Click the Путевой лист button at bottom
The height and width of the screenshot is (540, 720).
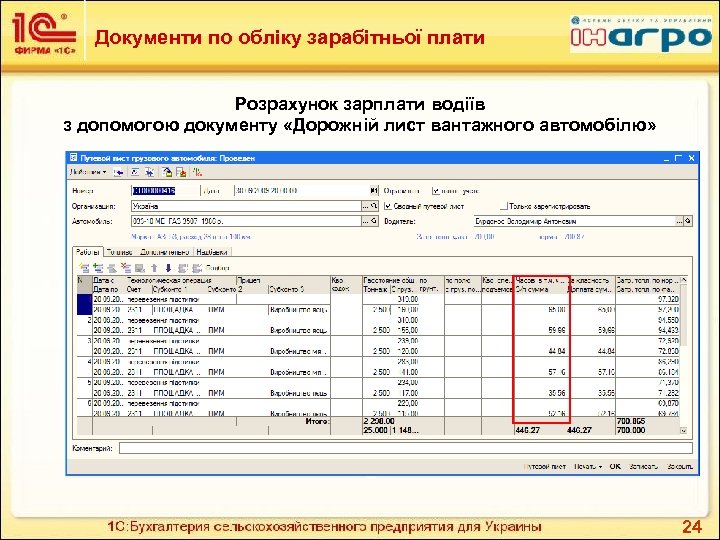pos(545,466)
